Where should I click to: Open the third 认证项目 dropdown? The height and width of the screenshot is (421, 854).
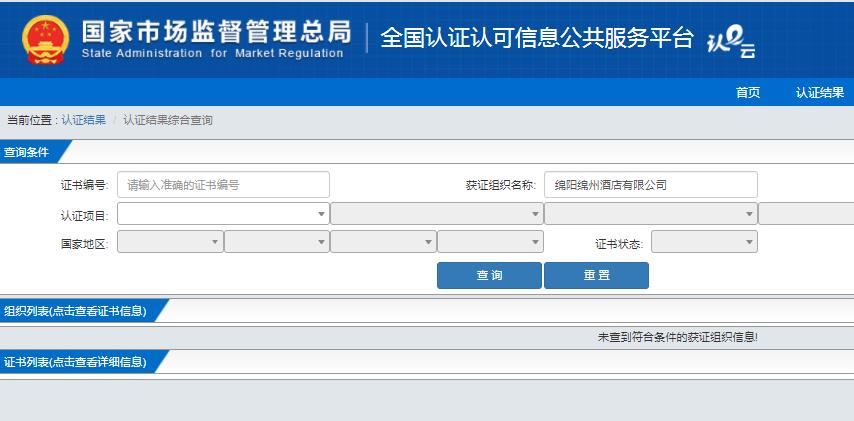(x=651, y=213)
